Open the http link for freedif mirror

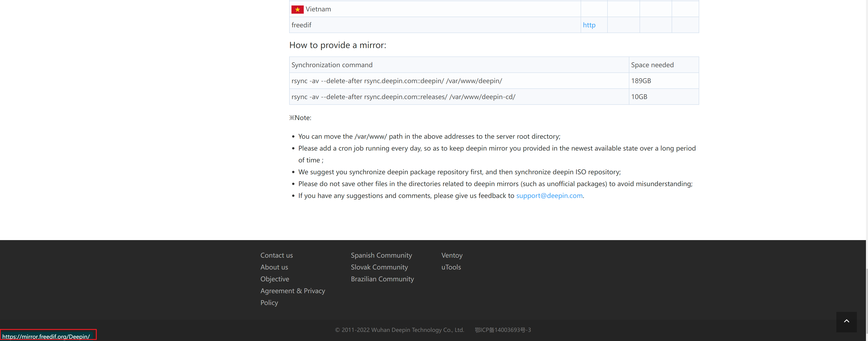pos(589,25)
